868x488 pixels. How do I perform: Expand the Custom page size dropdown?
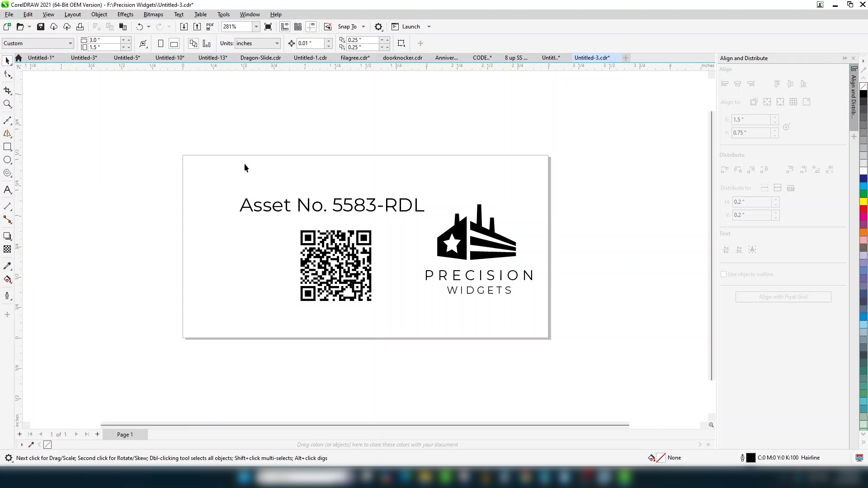tap(71, 43)
